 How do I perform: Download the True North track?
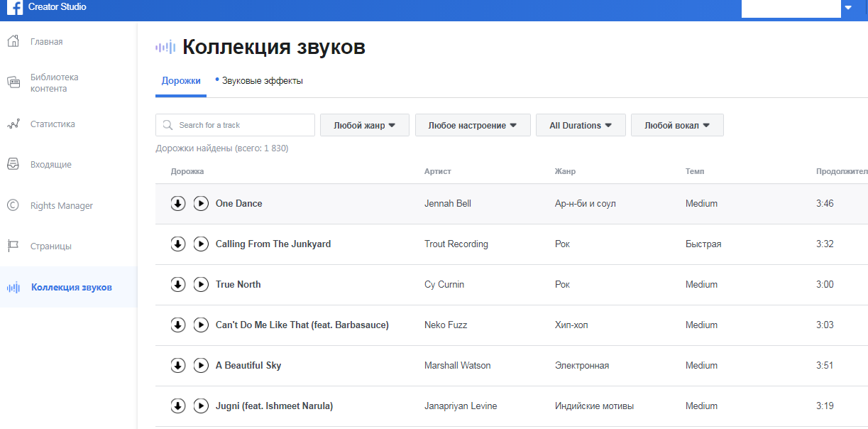pyautogui.click(x=178, y=284)
